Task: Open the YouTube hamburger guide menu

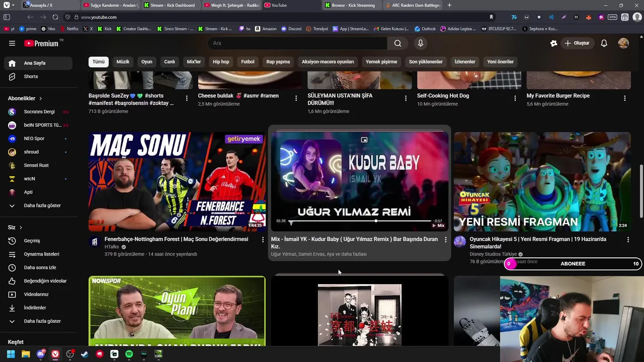Action: pos(12,43)
